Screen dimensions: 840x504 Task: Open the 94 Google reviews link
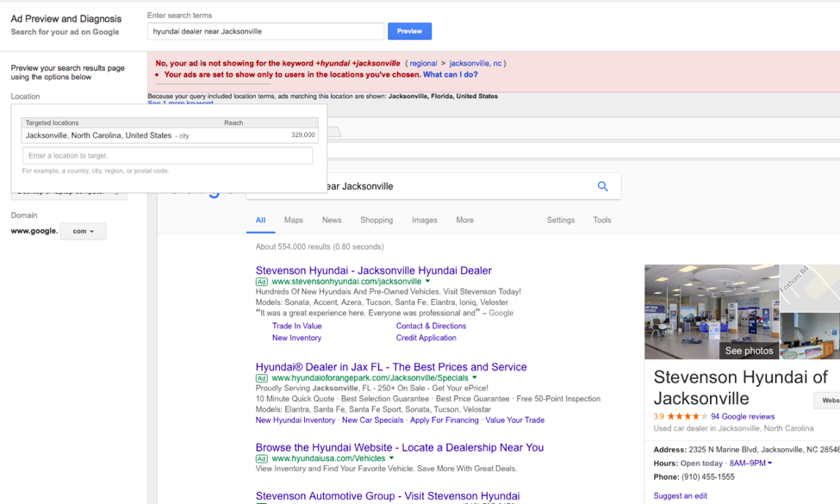click(x=743, y=416)
